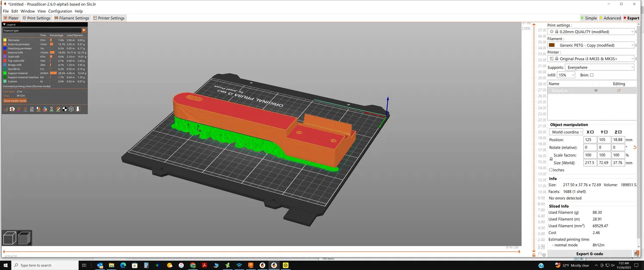Open the gear settings icon under layer slider

click(544, 255)
